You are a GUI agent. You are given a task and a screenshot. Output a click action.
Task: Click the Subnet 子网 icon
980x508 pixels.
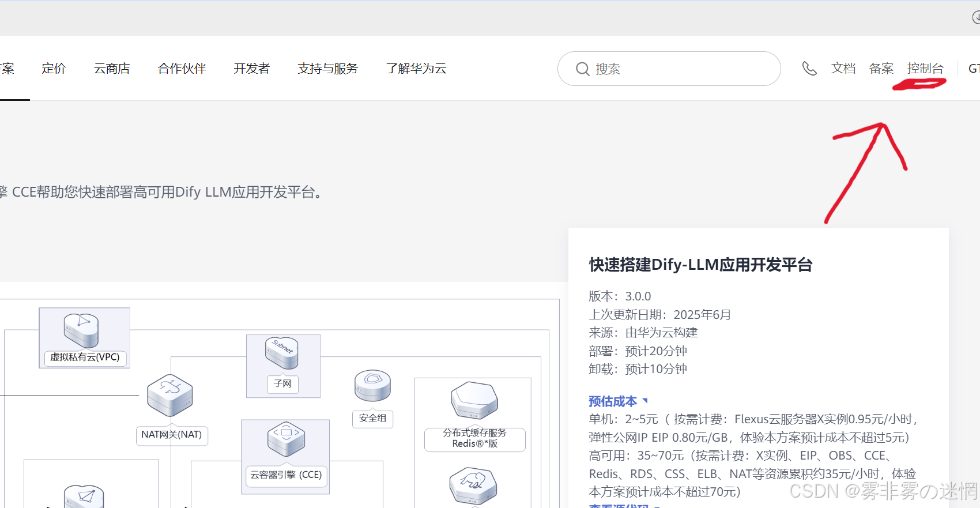coord(282,353)
